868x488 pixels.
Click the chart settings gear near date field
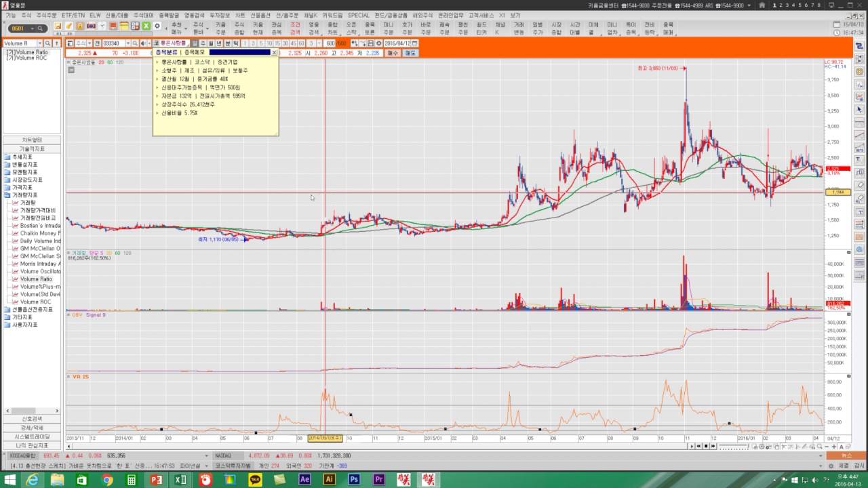point(378,43)
